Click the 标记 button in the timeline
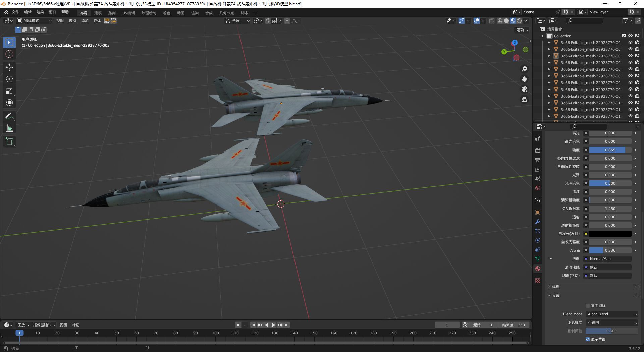The width and height of the screenshot is (644, 352). 76,325
